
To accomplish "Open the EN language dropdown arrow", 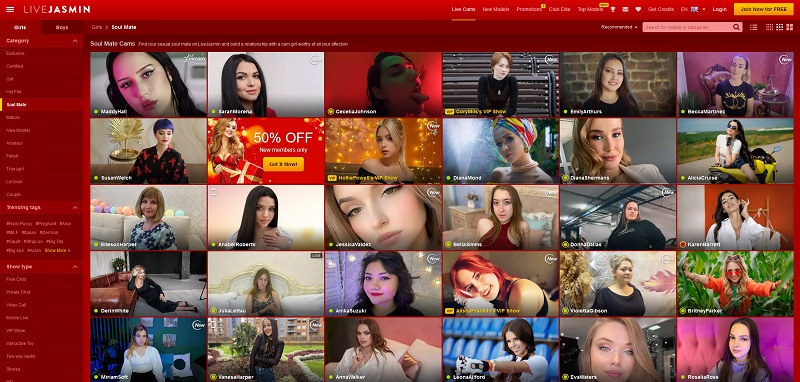I will point(704,9).
